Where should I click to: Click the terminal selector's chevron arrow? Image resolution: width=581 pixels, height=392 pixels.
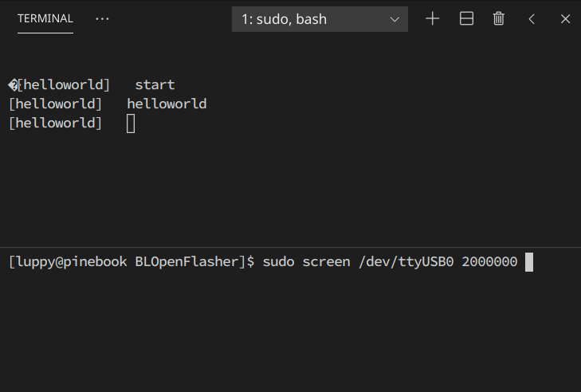[x=395, y=19]
